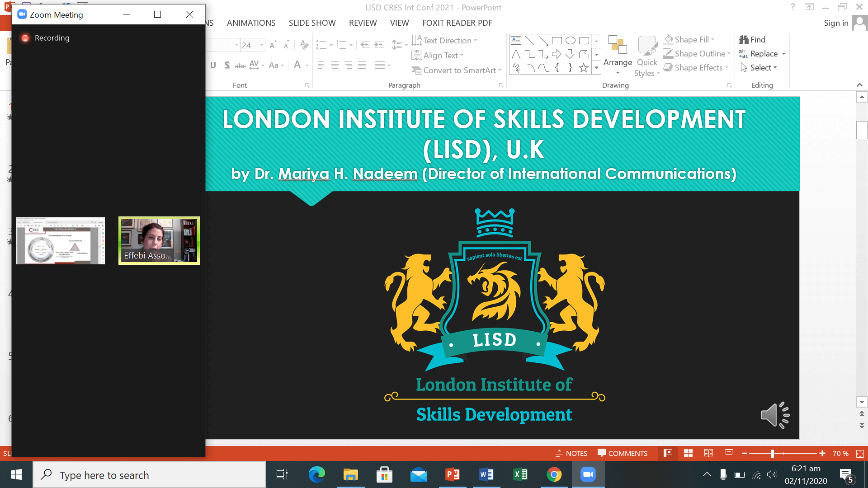Switch to Normal view in status bar

pyautogui.click(x=668, y=453)
